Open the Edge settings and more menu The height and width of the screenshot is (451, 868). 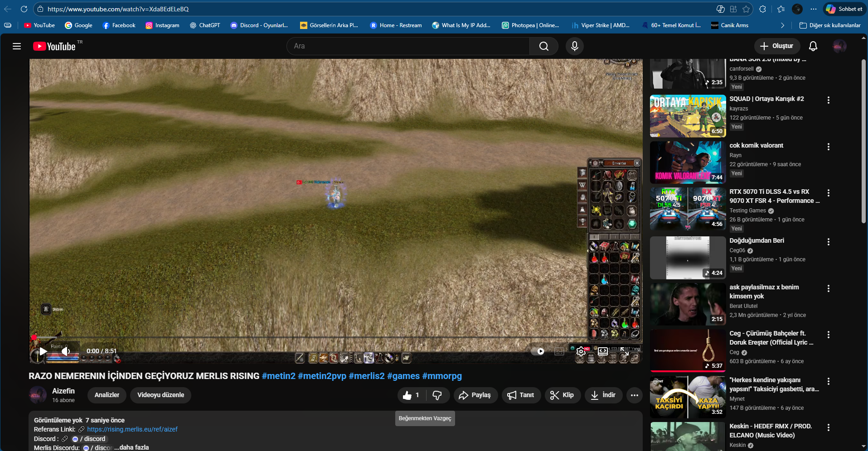click(x=814, y=9)
